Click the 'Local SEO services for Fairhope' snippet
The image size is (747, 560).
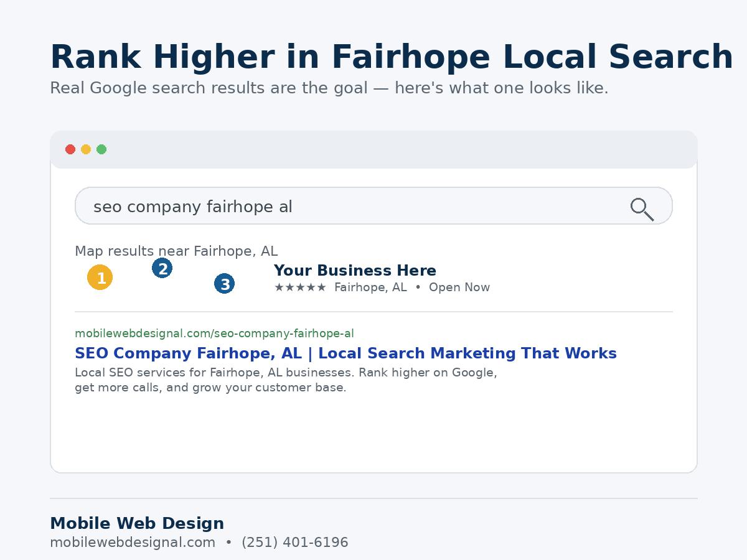click(286, 373)
